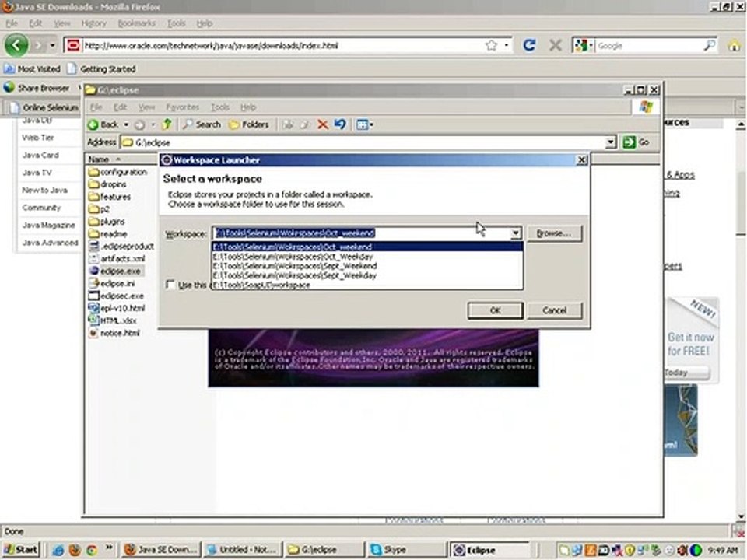The width and height of the screenshot is (747, 560).
Task: Open Google search engine dropdown
Action: click(591, 46)
